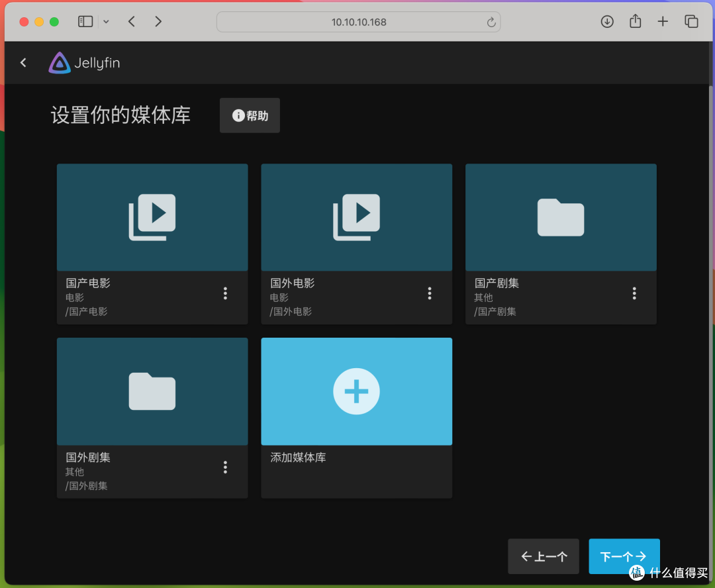Open three-dot menu for 国外剧集
The image size is (715, 588).
coord(225,467)
